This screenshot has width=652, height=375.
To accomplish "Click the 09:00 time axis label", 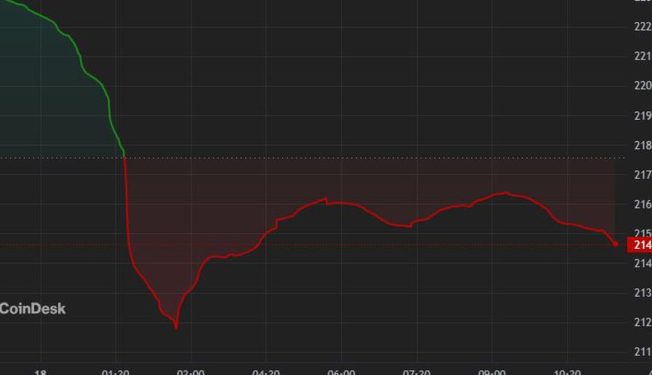I will coord(492,372).
